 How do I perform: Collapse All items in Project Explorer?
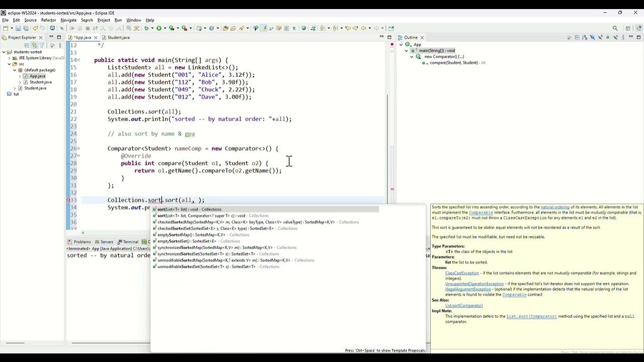[x=27, y=45]
